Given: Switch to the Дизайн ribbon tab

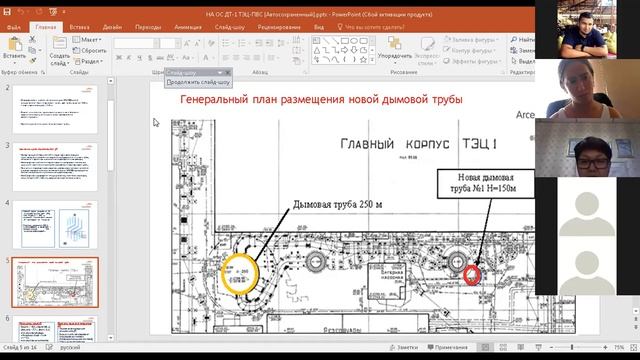Looking at the screenshot, I should [x=112, y=27].
